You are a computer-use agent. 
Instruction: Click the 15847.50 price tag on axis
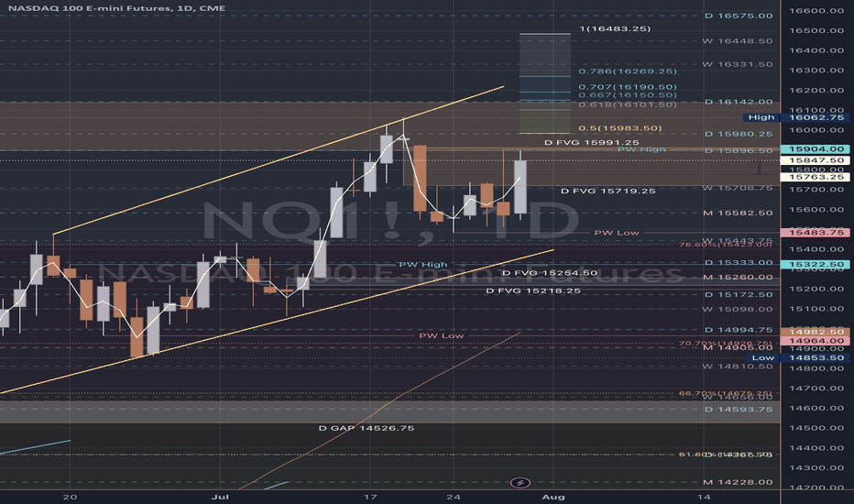pyautogui.click(x=816, y=160)
